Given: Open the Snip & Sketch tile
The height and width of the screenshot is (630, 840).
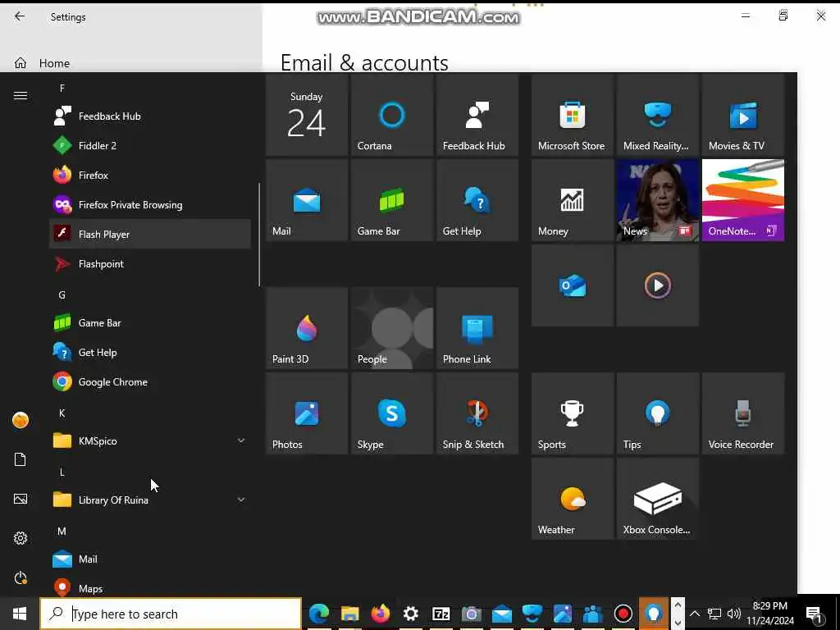Looking at the screenshot, I should pyautogui.click(x=477, y=413).
